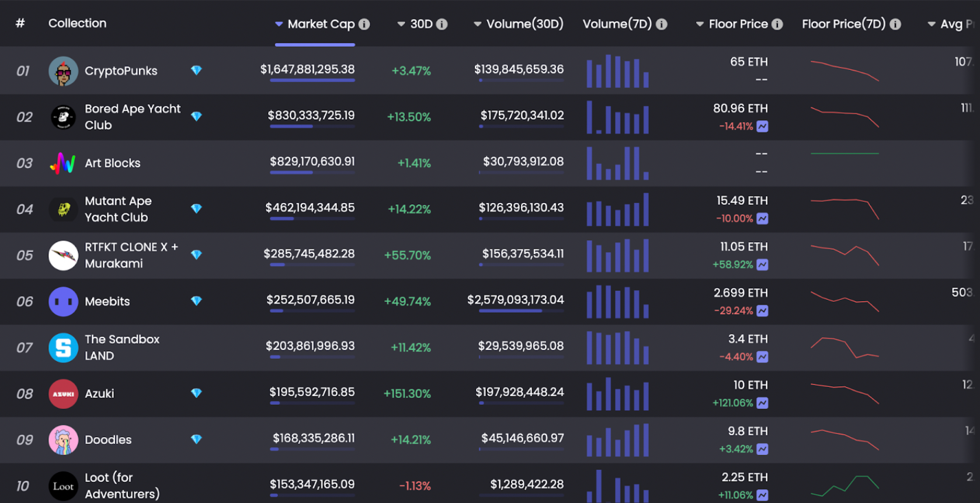
Task: Click the diamond badge next to Azuki
Action: [196, 393]
